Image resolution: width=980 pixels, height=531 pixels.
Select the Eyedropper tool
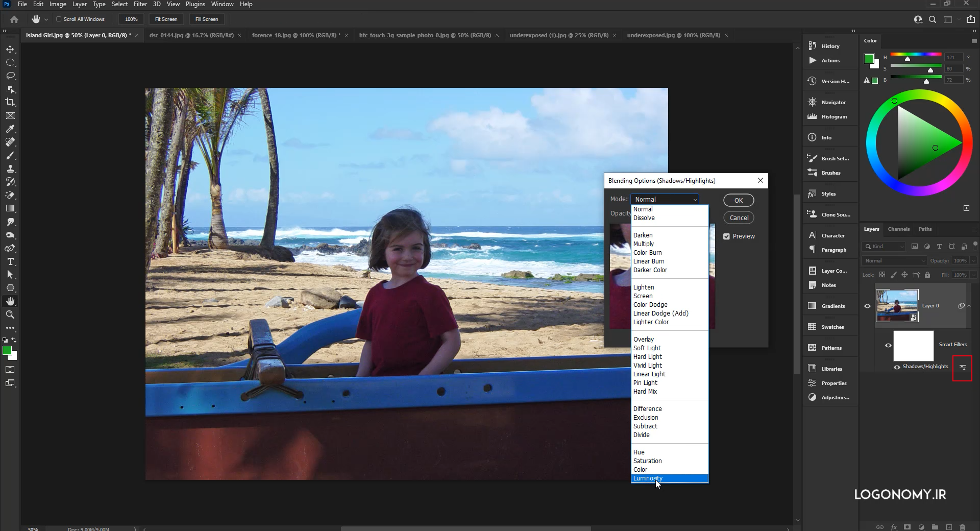[10, 129]
